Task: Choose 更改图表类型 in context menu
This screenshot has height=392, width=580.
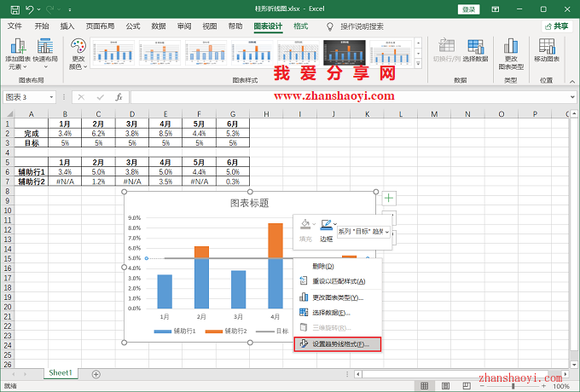Action: pos(338,297)
